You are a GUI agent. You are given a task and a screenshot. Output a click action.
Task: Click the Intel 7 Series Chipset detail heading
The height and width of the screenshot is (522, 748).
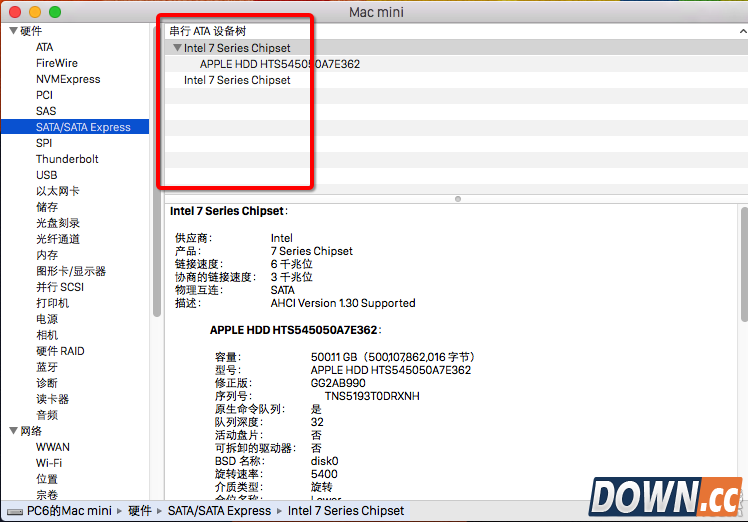pos(229,211)
